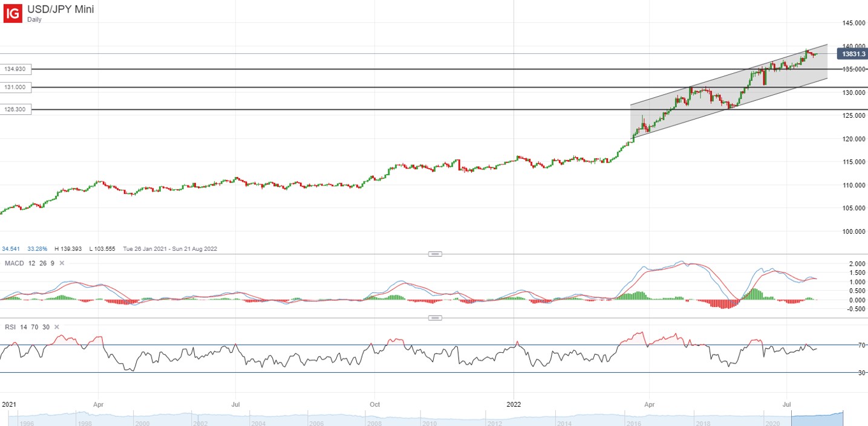Click the Daily timeframe label
868x426 pixels.
click(x=34, y=19)
